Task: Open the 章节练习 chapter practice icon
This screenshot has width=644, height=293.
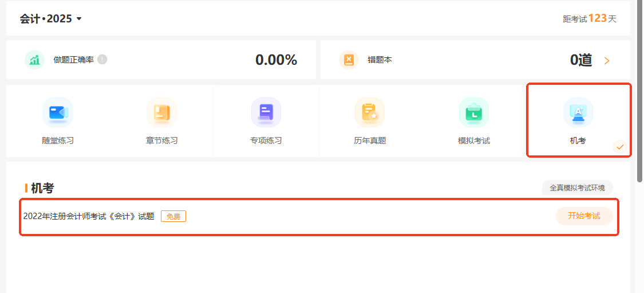Action: (x=162, y=112)
